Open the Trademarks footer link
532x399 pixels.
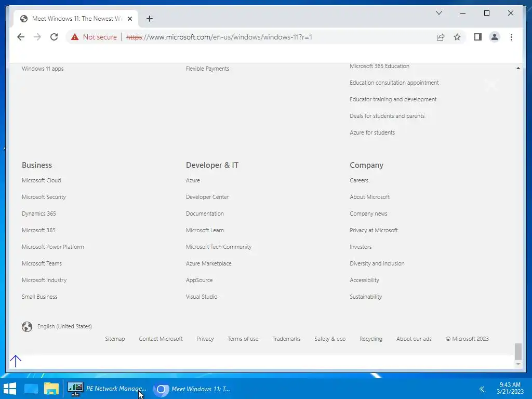pos(286,339)
